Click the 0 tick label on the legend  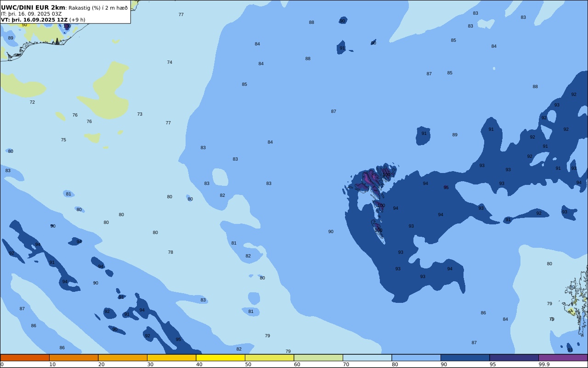2,364
